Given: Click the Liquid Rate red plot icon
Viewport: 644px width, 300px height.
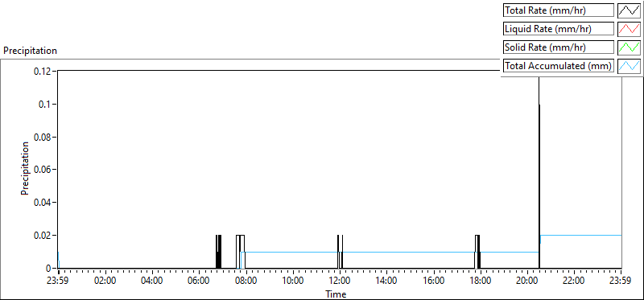Looking at the screenshot, I should (x=629, y=29).
